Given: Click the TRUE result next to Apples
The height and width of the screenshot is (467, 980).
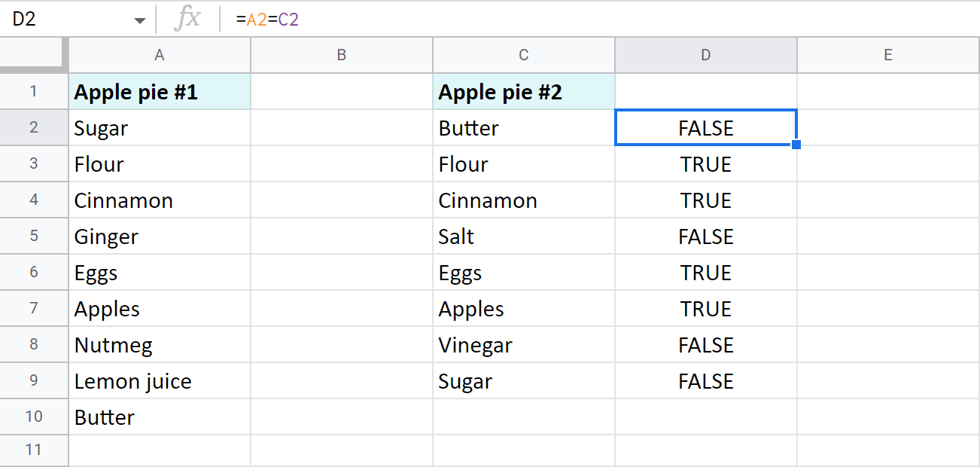Looking at the screenshot, I should click(705, 308).
